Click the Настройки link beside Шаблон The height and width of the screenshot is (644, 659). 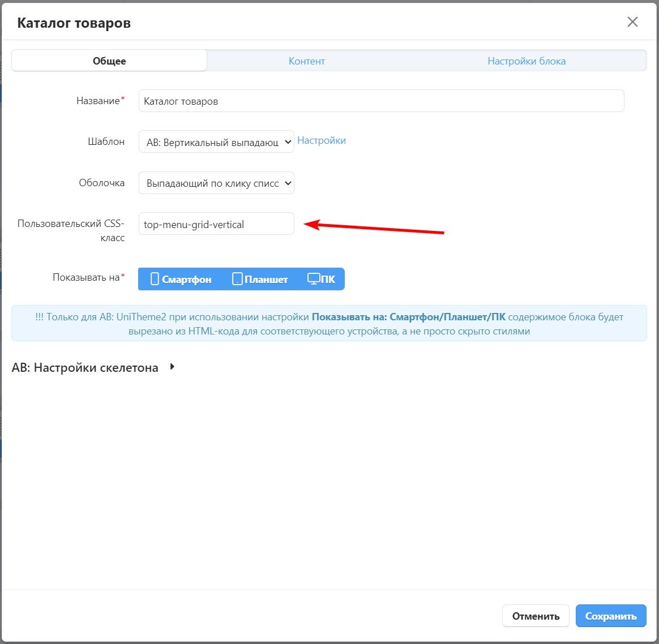pyautogui.click(x=321, y=140)
